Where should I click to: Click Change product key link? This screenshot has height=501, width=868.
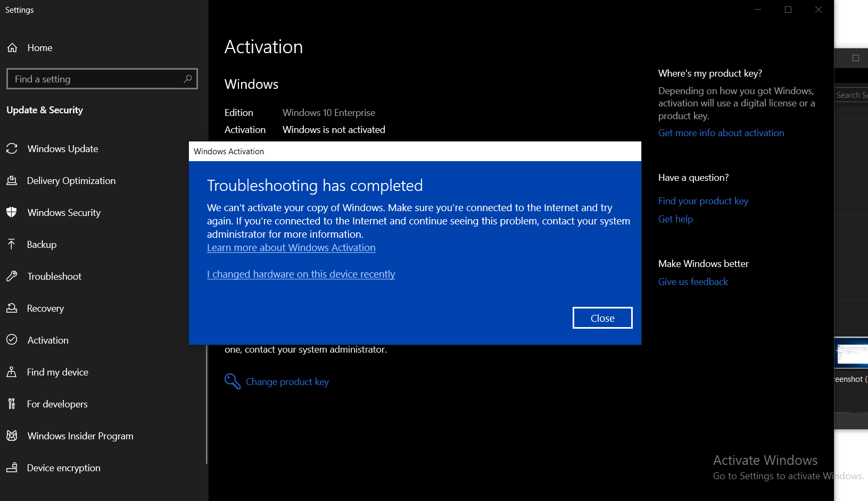click(287, 382)
